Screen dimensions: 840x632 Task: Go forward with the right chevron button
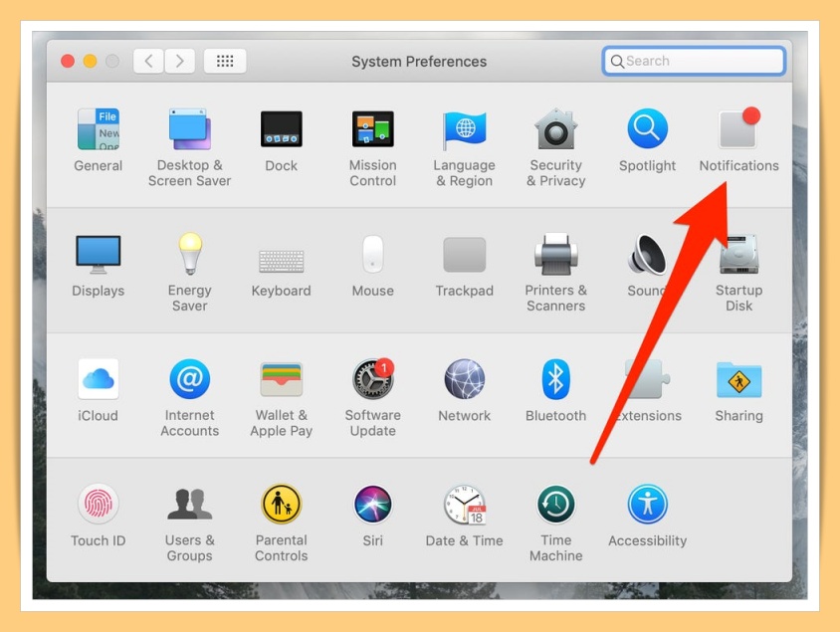point(179,61)
